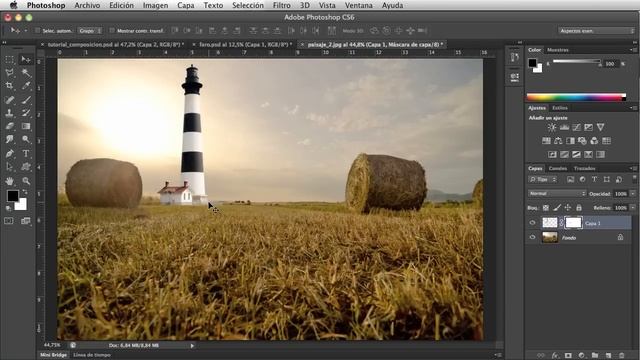
Task: Select the Healing Brush tool
Action: tap(9, 100)
